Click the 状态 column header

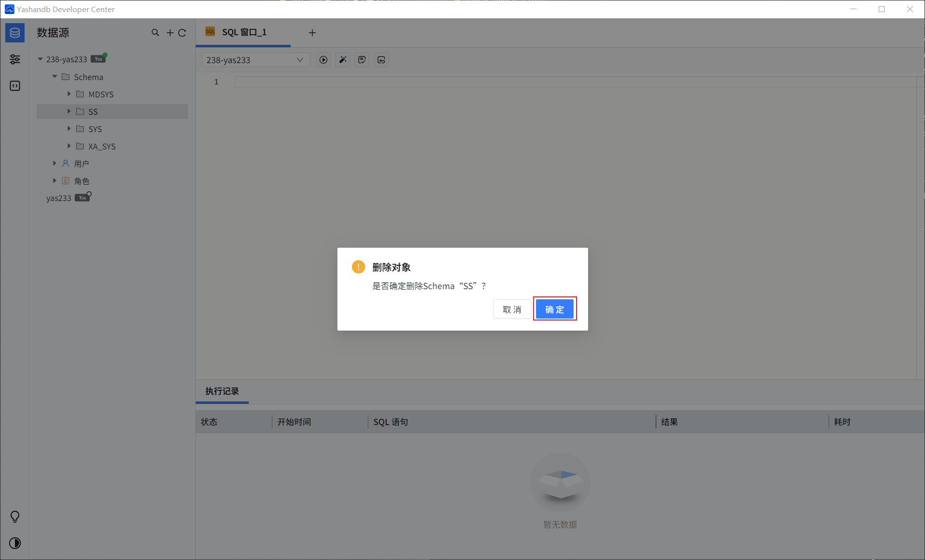pyautogui.click(x=209, y=422)
